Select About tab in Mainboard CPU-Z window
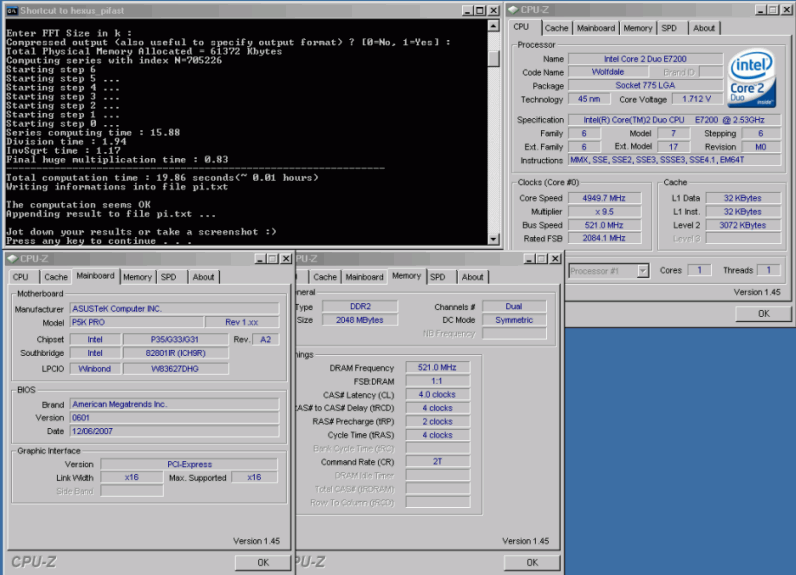This screenshot has width=796, height=575. [x=203, y=277]
